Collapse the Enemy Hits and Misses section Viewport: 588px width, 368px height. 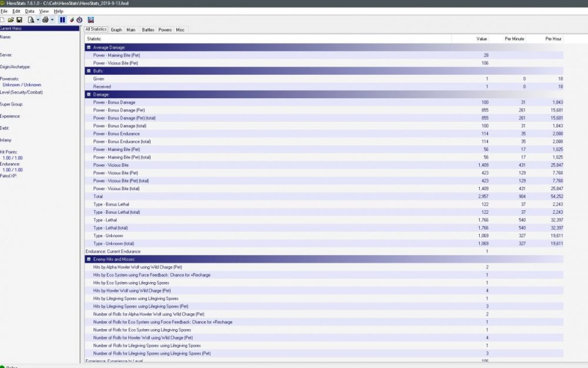tap(88, 259)
